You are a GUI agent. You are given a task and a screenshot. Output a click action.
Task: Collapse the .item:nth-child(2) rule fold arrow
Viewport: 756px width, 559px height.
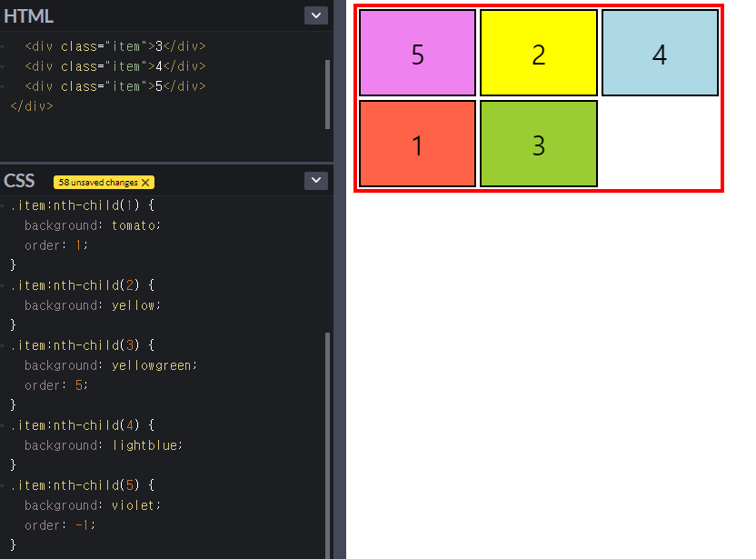[3, 286]
